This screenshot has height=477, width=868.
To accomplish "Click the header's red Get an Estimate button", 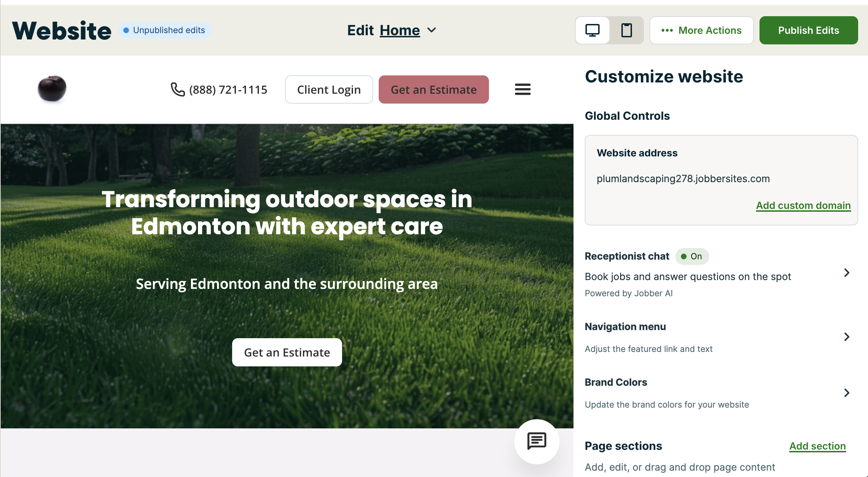I will click(x=434, y=89).
